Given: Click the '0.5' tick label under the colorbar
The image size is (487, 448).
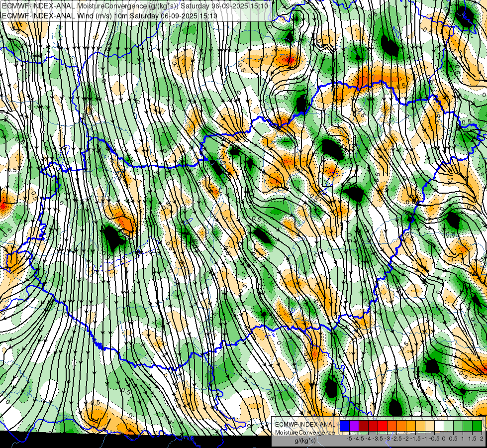Looking at the screenshot, I should click(453, 439).
